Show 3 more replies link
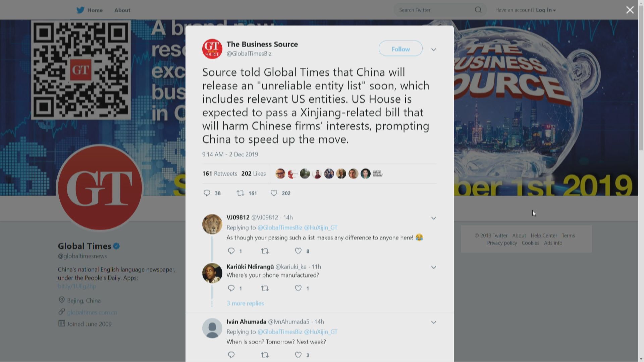Viewport: 644px width, 362px height. tap(245, 303)
